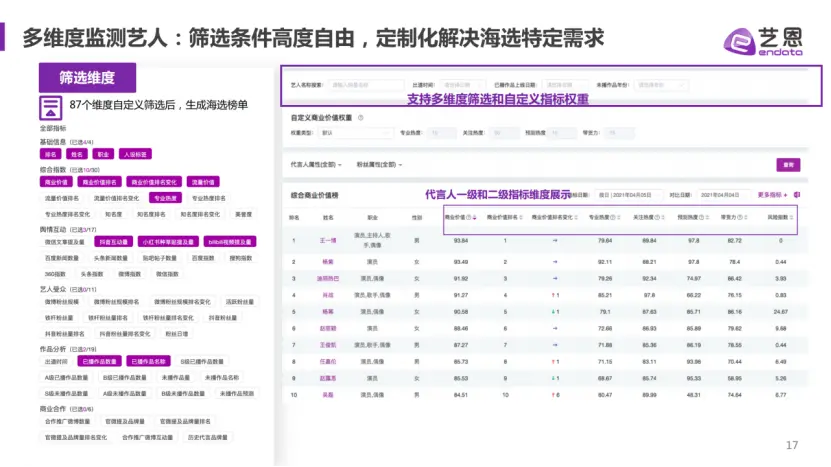Open help tooltip icon on 预测热度 header

coord(702,217)
